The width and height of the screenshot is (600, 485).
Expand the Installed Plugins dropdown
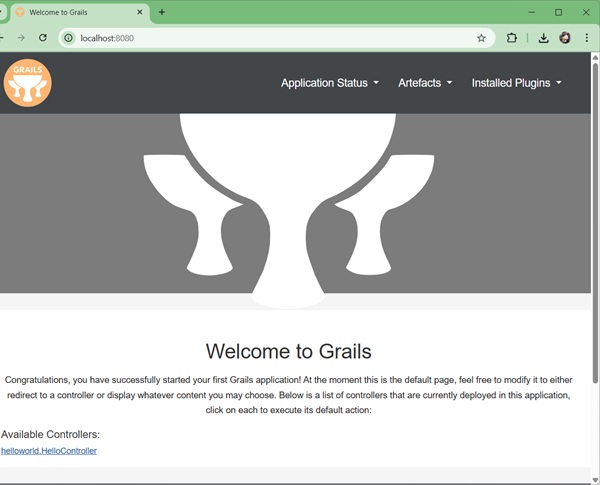tap(517, 83)
